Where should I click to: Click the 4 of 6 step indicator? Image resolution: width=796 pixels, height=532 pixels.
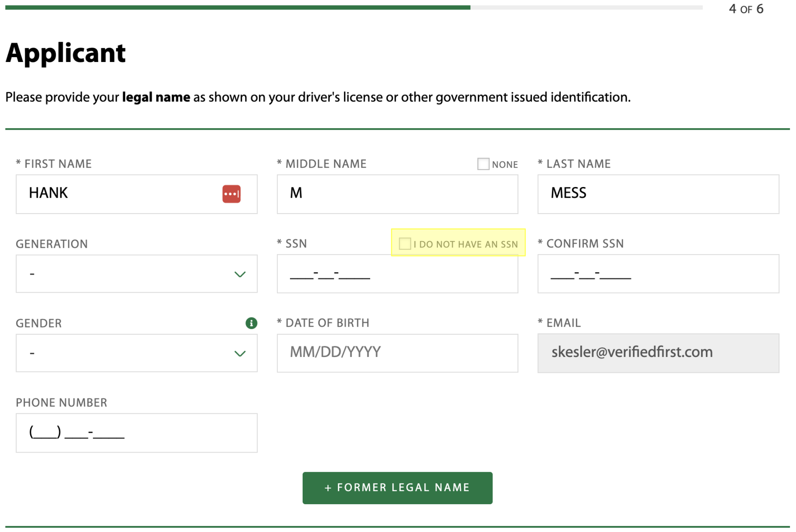click(746, 9)
